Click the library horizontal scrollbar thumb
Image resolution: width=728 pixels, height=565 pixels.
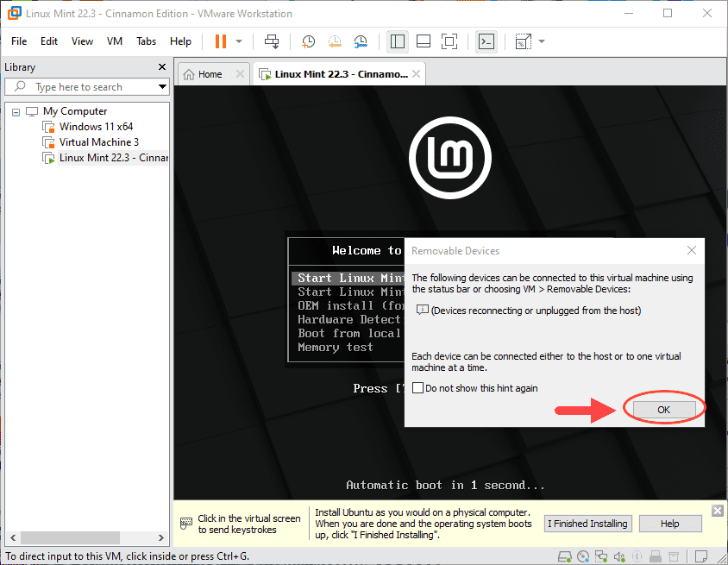click(71, 537)
